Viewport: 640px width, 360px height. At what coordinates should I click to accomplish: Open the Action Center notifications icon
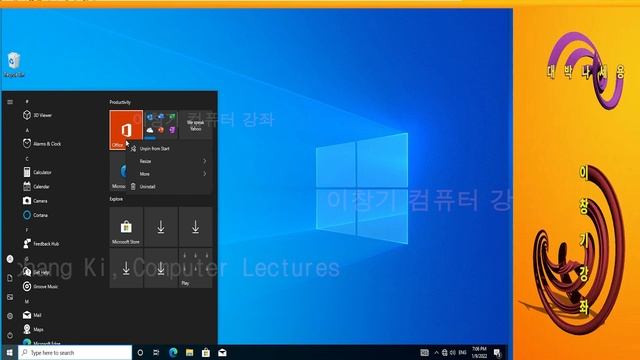(497, 353)
